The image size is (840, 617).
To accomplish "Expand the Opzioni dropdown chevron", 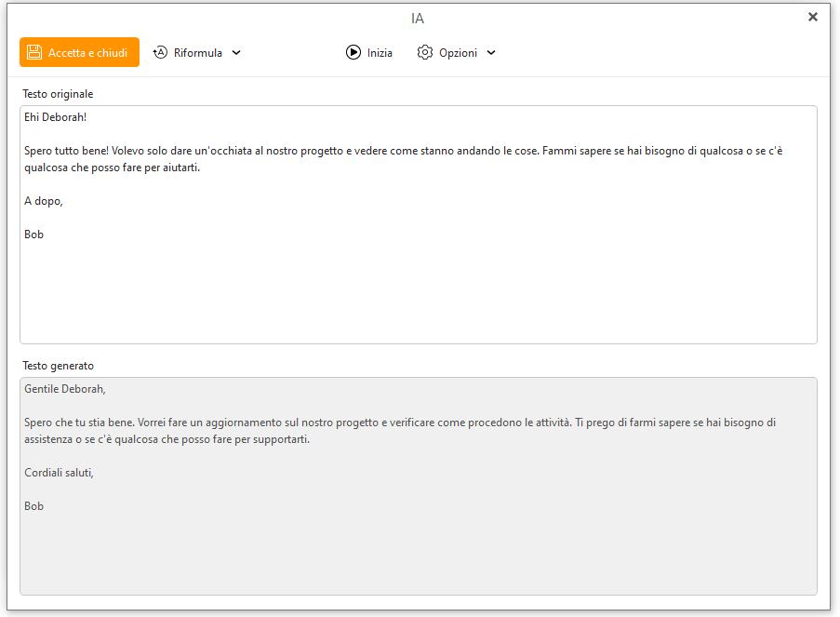I will 491,52.
